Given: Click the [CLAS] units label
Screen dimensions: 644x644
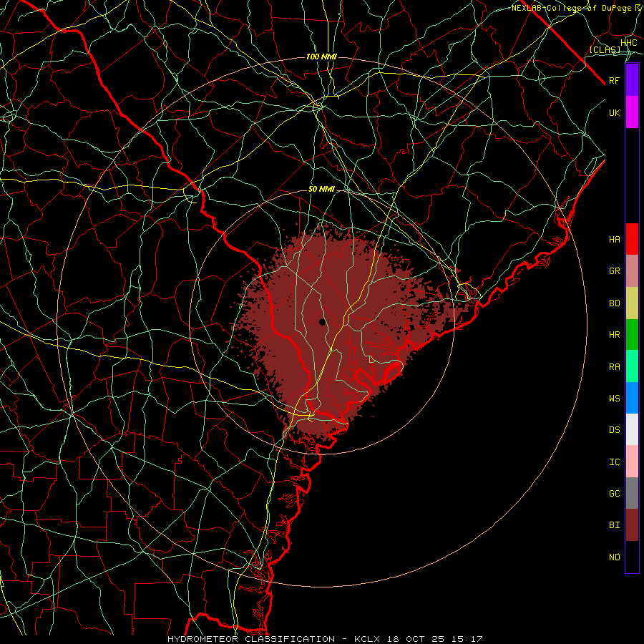Looking at the screenshot, I should [x=605, y=49].
